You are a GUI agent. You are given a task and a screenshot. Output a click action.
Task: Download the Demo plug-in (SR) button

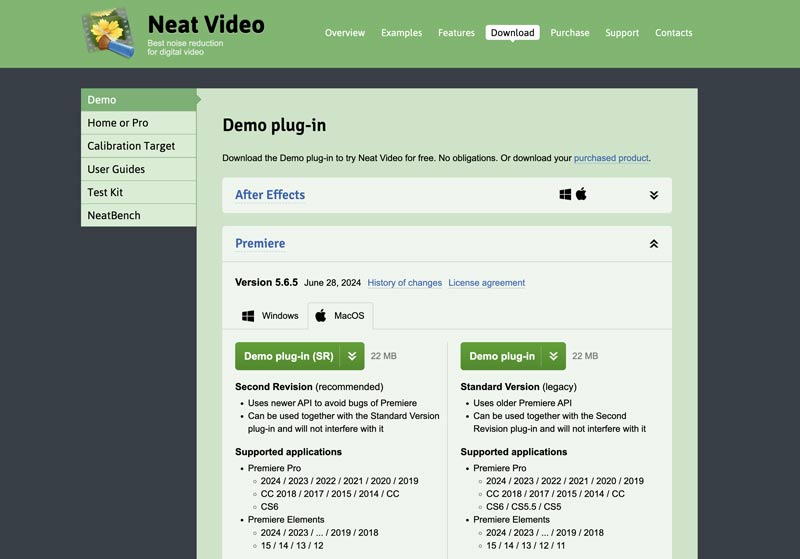(x=288, y=356)
